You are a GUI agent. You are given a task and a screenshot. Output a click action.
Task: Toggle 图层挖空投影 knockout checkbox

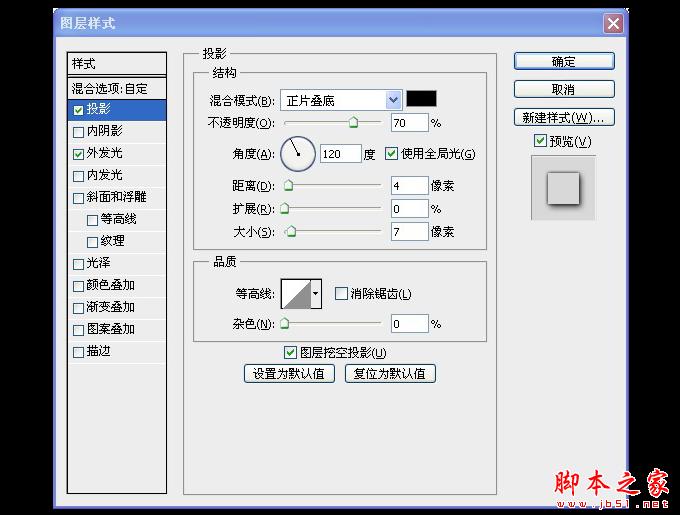(290, 352)
